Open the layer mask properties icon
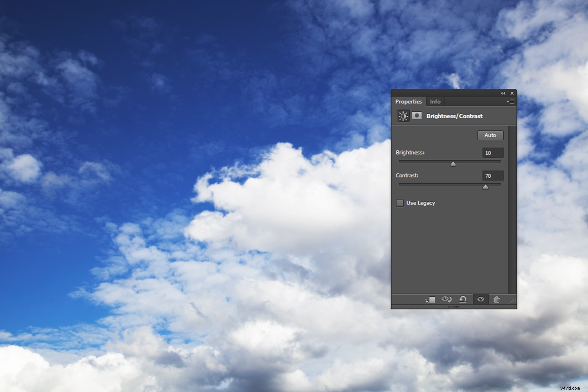Viewport: 588px width, 392px height. 417,115
